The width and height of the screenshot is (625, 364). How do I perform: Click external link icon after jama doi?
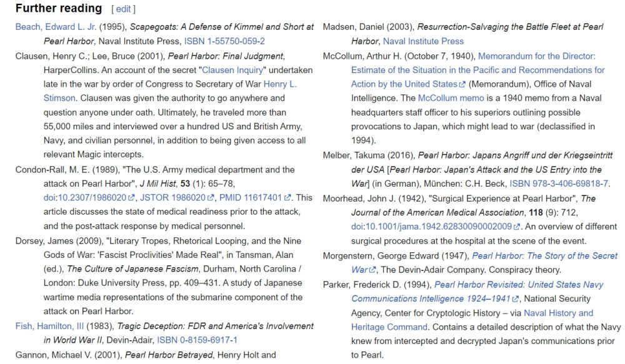click(x=517, y=227)
